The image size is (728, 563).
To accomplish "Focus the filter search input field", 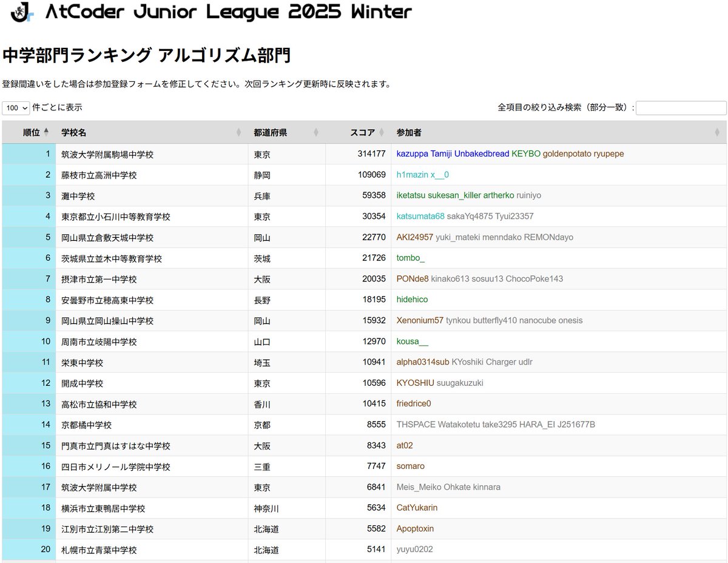I will tap(681, 108).
